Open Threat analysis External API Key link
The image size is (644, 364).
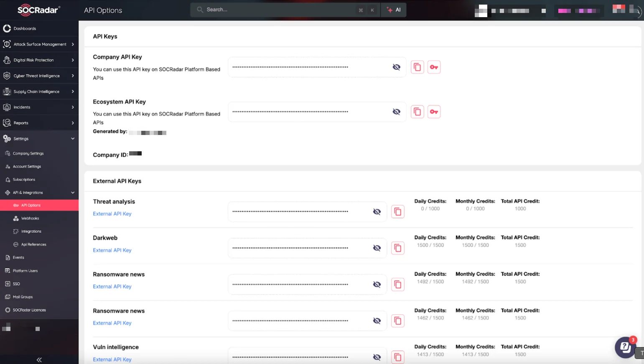(x=112, y=214)
